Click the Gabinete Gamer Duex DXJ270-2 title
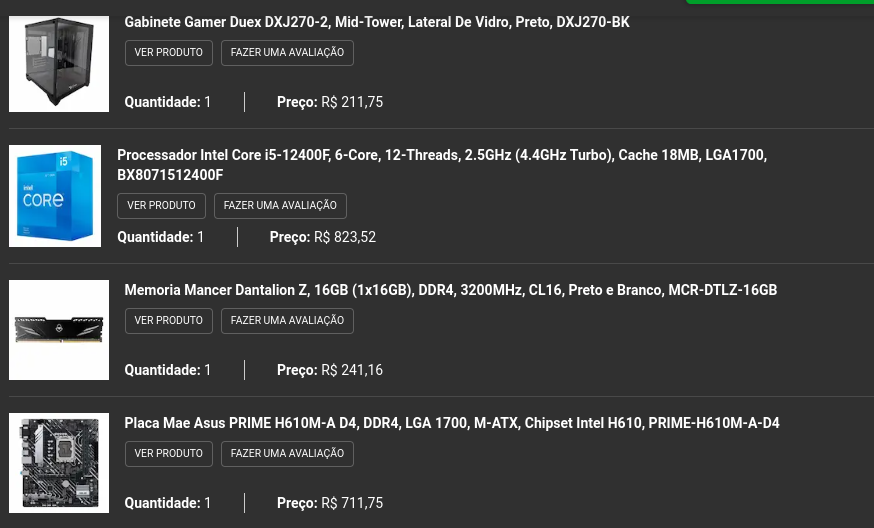This screenshot has height=528, width=874. (x=377, y=22)
